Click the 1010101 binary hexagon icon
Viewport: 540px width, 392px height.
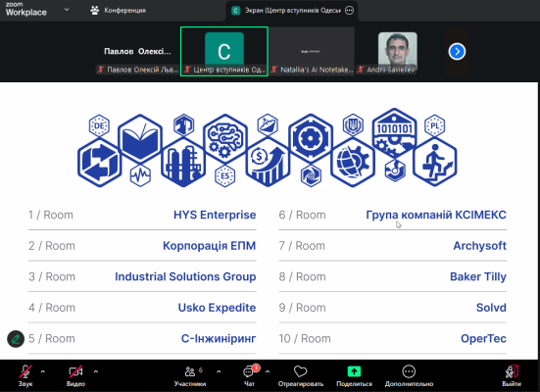395,133
